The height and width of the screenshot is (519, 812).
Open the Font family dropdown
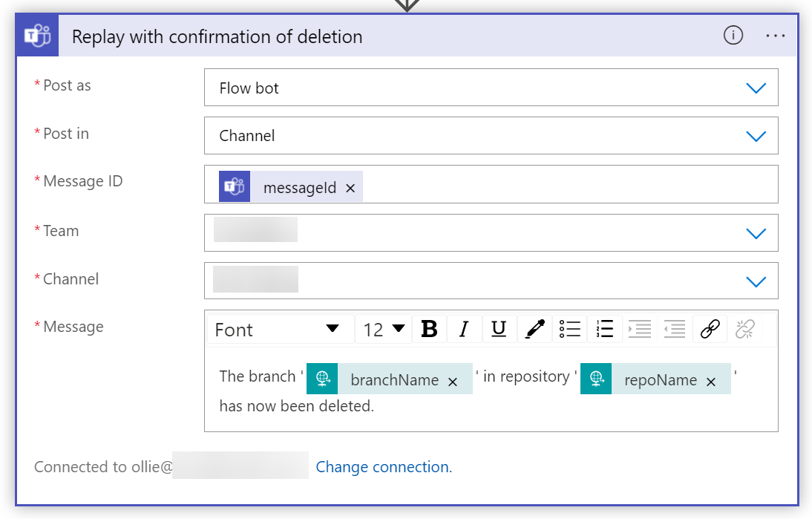[279, 328]
